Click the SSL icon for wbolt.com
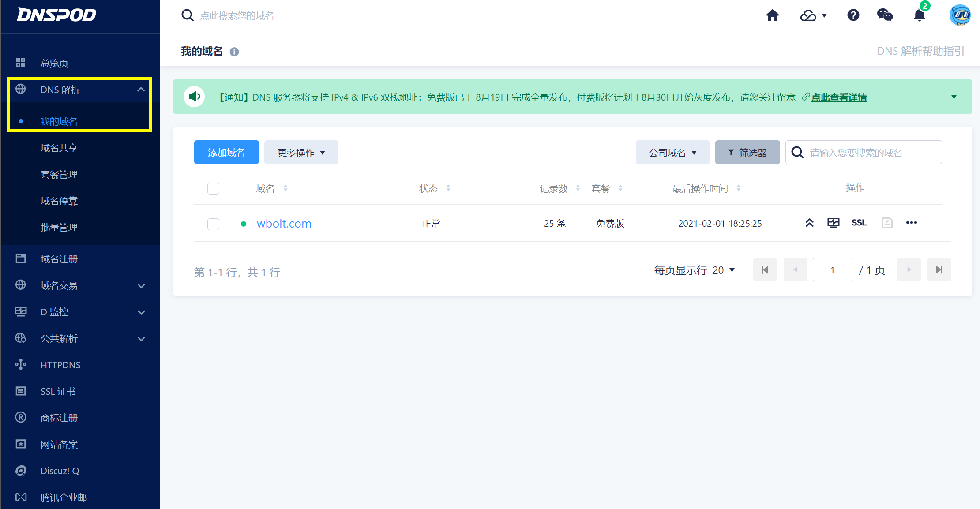Image resolution: width=980 pixels, height=509 pixels. point(859,223)
